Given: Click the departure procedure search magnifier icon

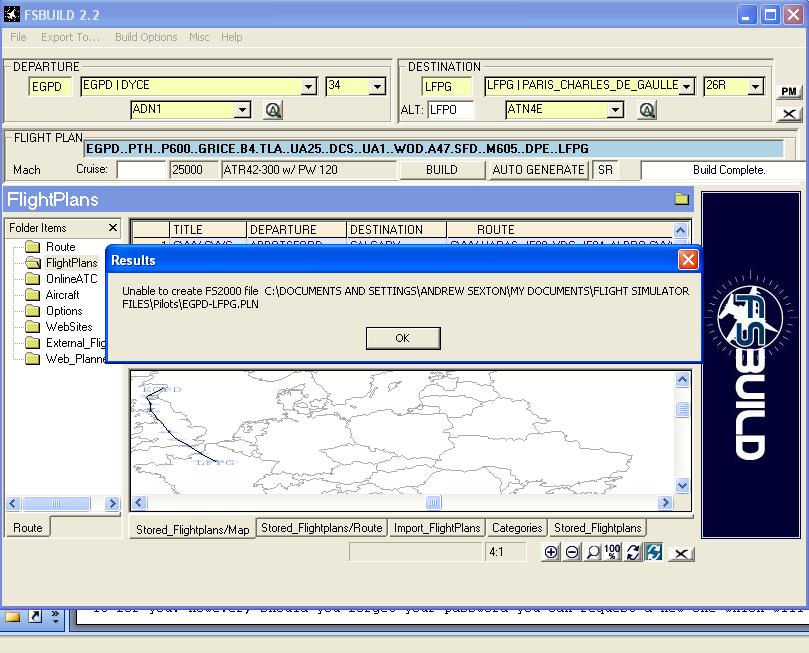Looking at the screenshot, I should tap(273, 110).
